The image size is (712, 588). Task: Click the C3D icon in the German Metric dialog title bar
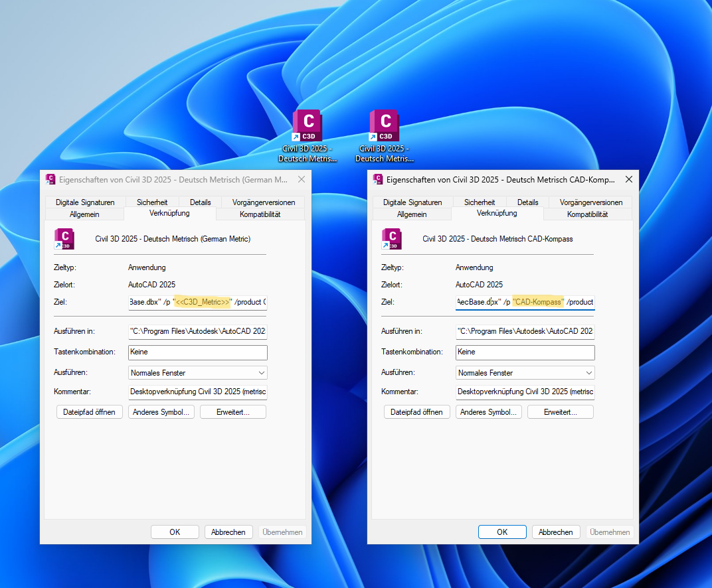tap(50, 179)
